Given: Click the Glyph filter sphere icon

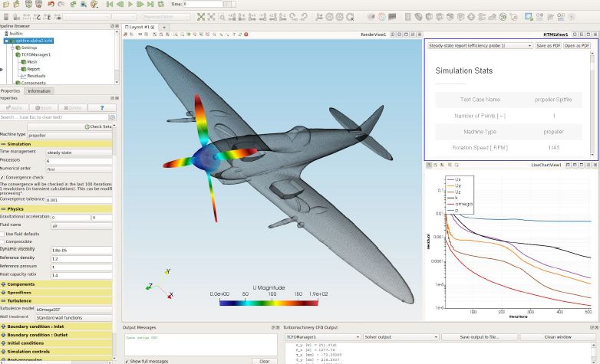Looking at the screenshot, I should (471, 16).
